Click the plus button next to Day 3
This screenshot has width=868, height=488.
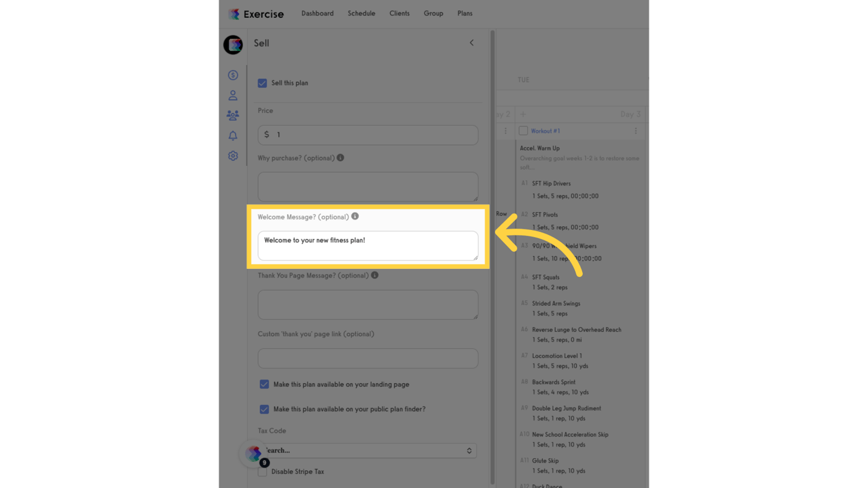(x=522, y=114)
